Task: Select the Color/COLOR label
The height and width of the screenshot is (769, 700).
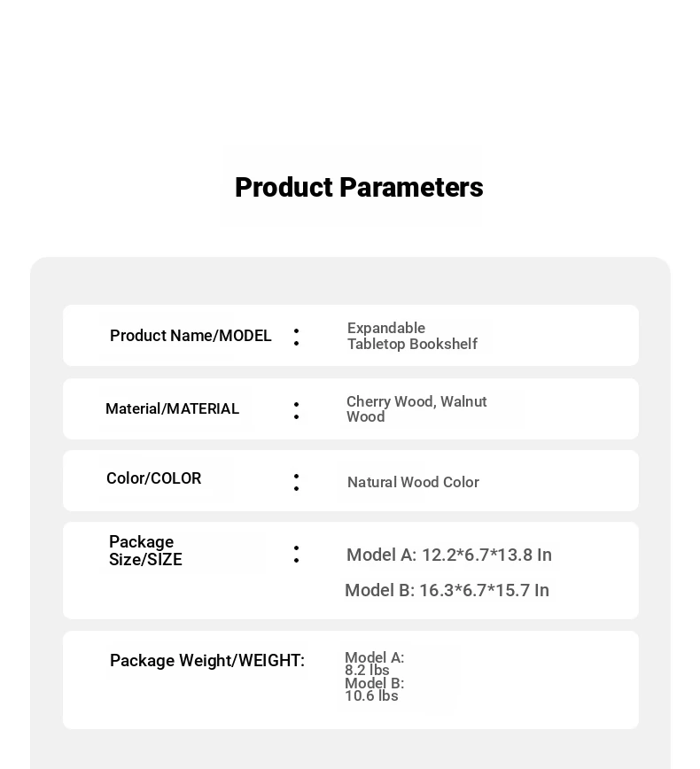Action: click(x=153, y=478)
